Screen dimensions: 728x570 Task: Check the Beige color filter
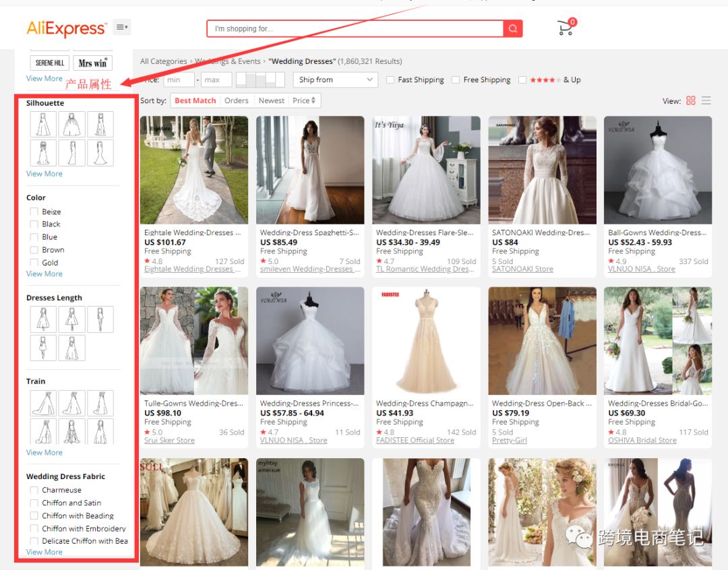tap(34, 211)
